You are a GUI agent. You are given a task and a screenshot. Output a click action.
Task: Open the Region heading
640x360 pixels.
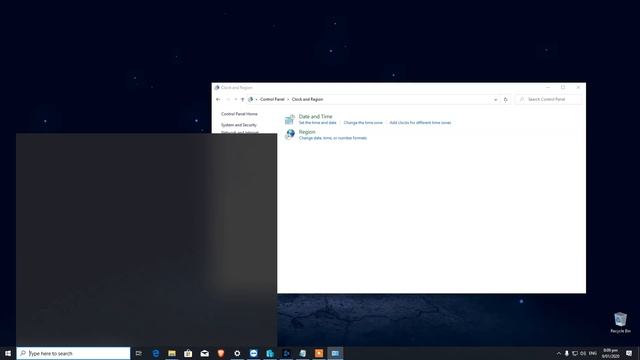click(x=307, y=132)
